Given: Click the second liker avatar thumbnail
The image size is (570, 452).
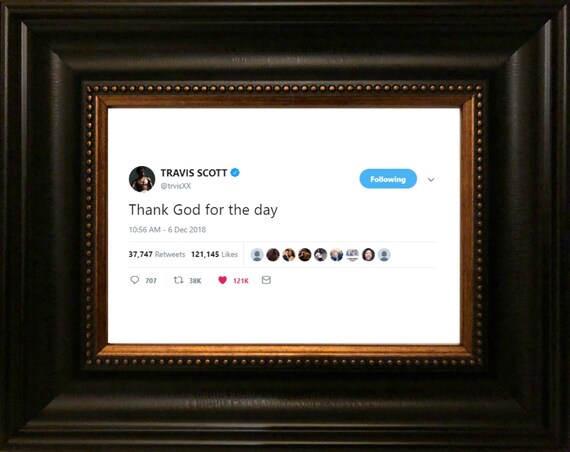Looking at the screenshot, I should [273, 255].
